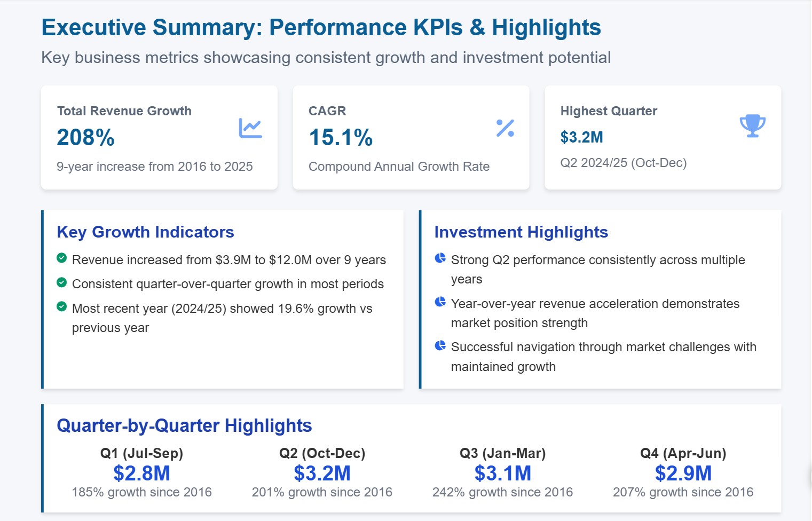Image resolution: width=812 pixels, height=521 pixels.
Task: Click the line chart icon in Total Revenue Growth card
Action: pos(250,128)
